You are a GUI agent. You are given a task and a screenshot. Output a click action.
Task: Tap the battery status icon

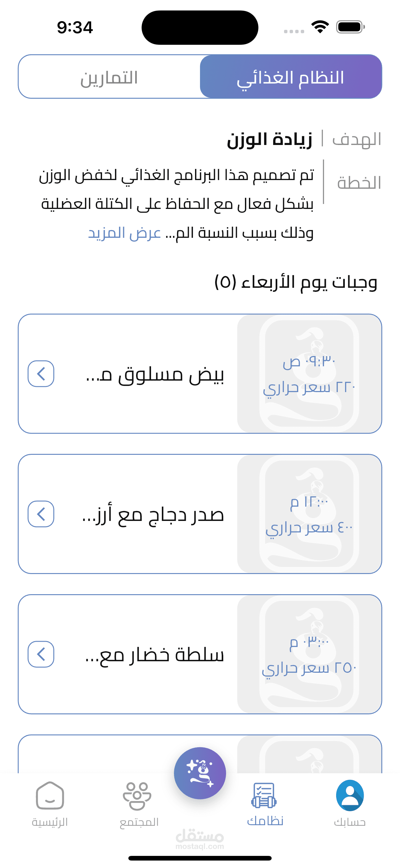point(350,27)
